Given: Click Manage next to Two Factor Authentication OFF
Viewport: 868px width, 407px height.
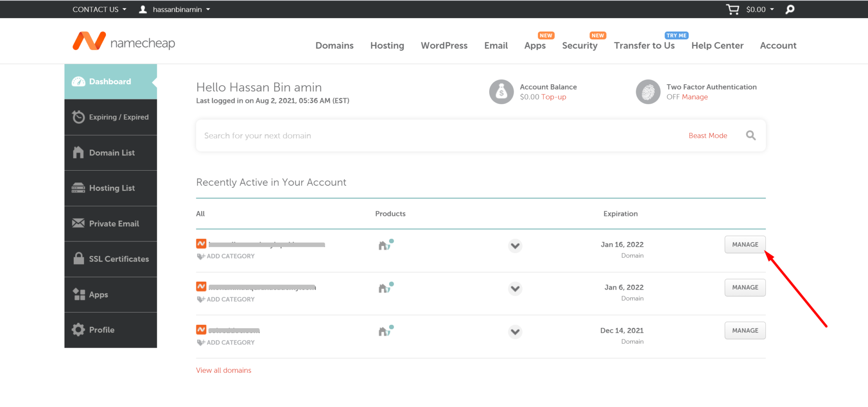Looking at the screenshot, I should click(x=695, y=97).
